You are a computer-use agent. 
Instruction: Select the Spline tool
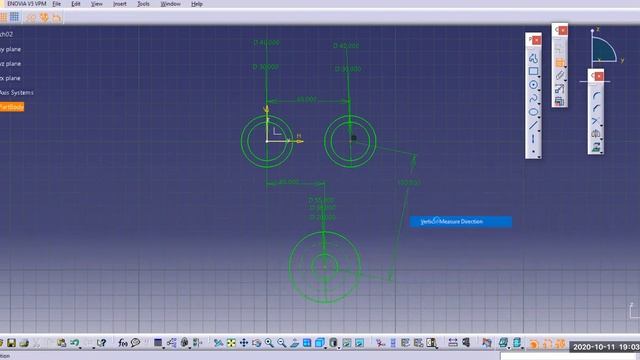coord(533,98)
